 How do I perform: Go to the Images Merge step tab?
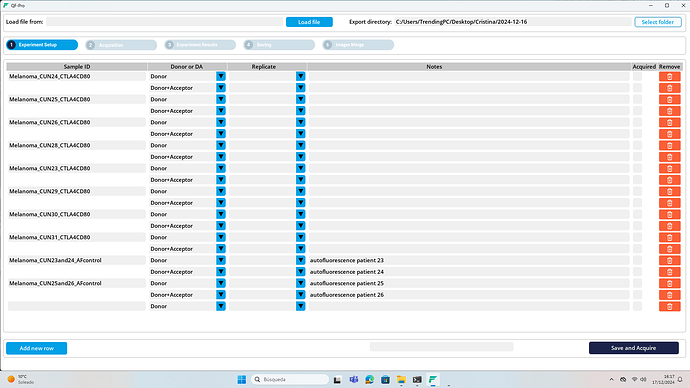(x=358, y=45)
